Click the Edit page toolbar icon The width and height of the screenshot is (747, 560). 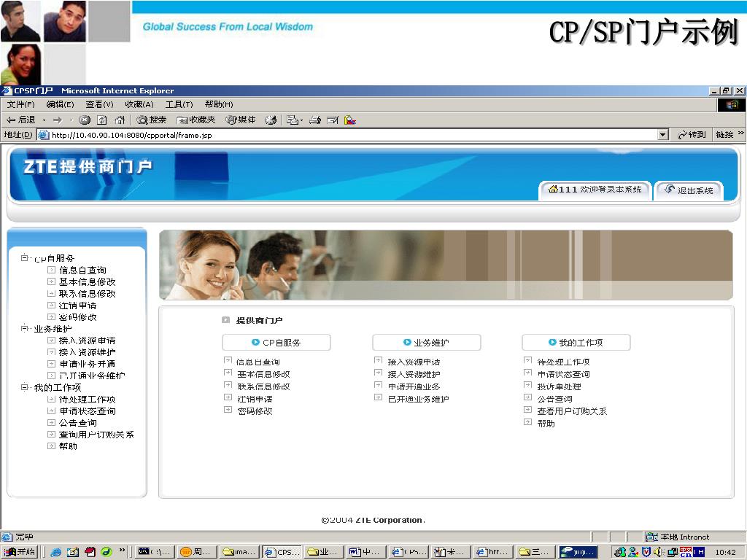tap(333, 120)
